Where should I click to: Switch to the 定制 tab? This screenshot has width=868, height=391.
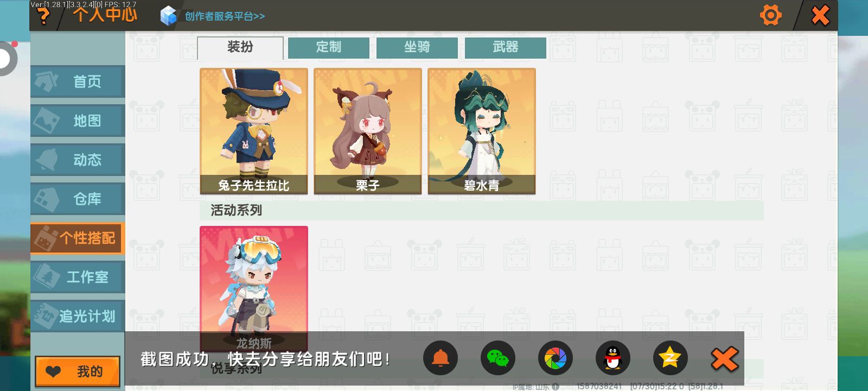[329, 48]
